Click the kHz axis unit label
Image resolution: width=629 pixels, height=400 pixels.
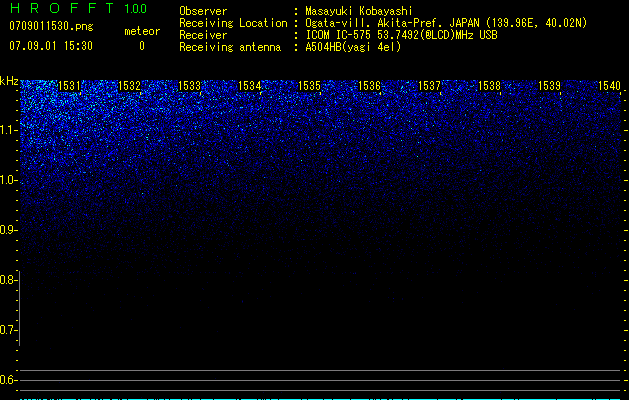click(x=9, y=81)
